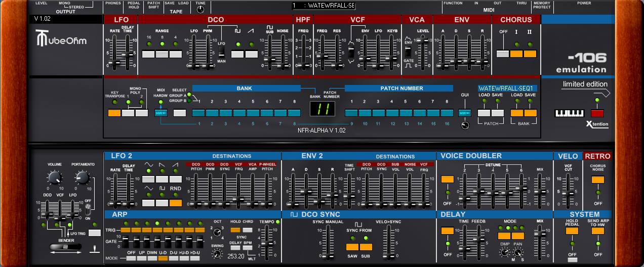Click BANK SAVE button
Viewport: 644px width, 267px height.
pyautogui.click(x=530, y=113)
